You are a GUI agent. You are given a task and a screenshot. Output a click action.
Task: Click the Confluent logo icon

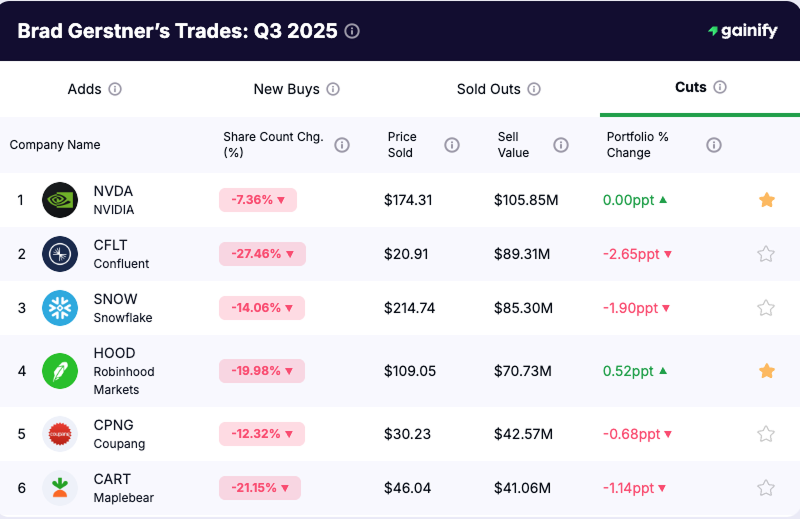pos(60,254)
